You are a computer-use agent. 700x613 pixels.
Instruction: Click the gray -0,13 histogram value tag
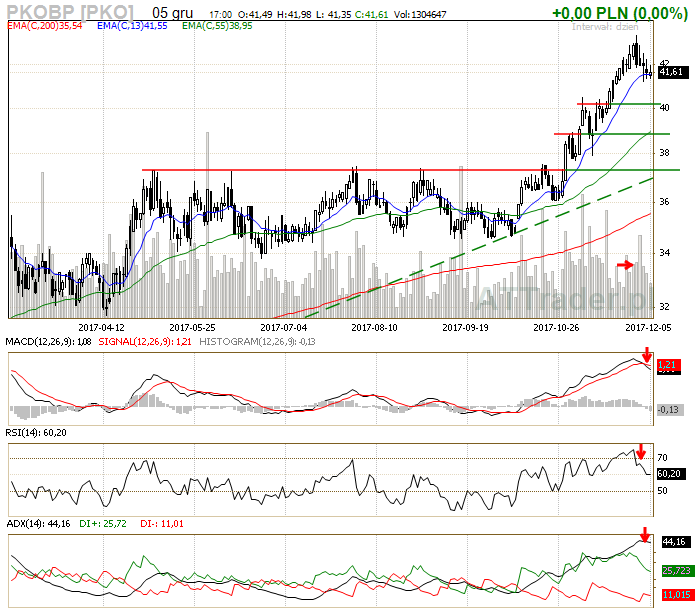coord(670,409)
